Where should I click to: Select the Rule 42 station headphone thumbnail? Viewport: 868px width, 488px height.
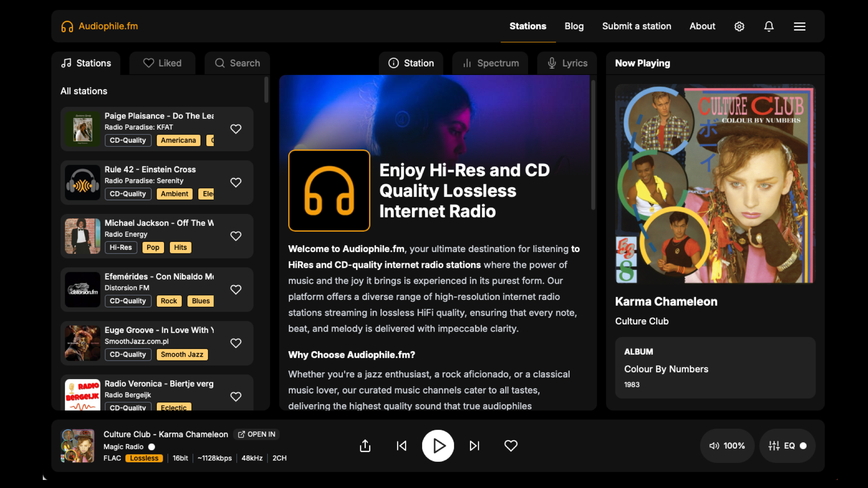click(x=83, y=183)
